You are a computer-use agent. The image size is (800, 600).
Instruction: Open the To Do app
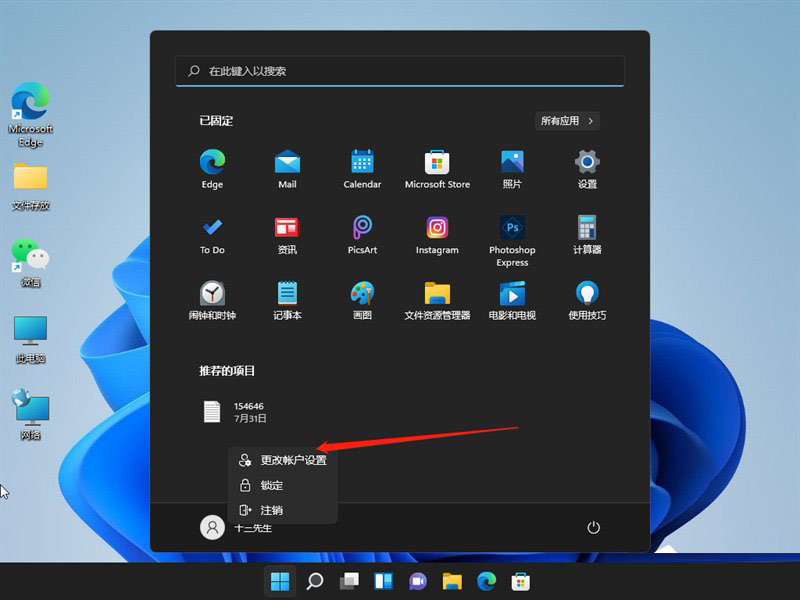click(x=212, y=233)
